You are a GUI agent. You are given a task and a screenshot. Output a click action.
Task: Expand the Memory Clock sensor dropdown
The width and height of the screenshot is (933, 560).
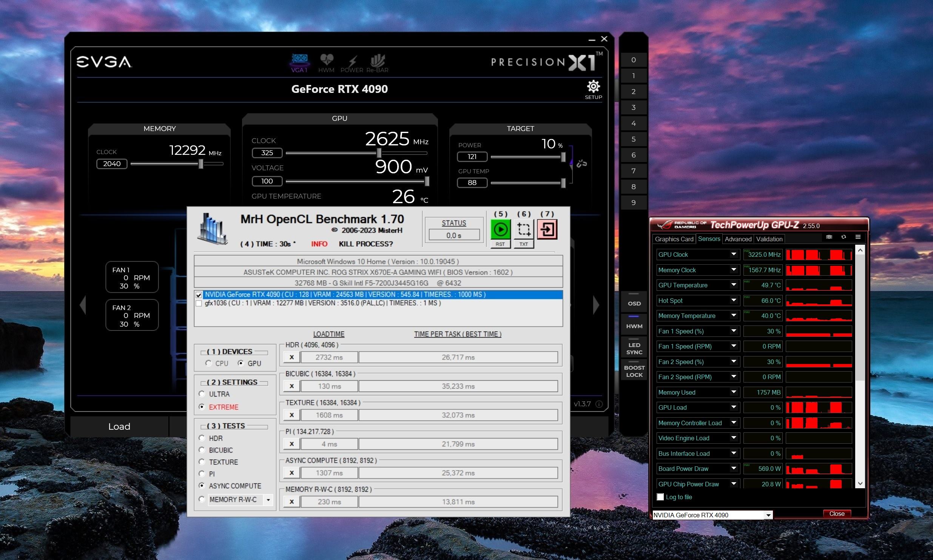point(734,270)
